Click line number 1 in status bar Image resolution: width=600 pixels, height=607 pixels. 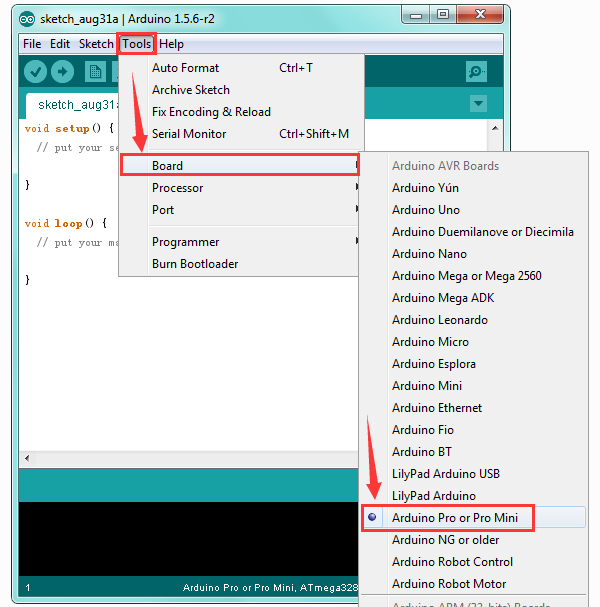tap(27, 588)
